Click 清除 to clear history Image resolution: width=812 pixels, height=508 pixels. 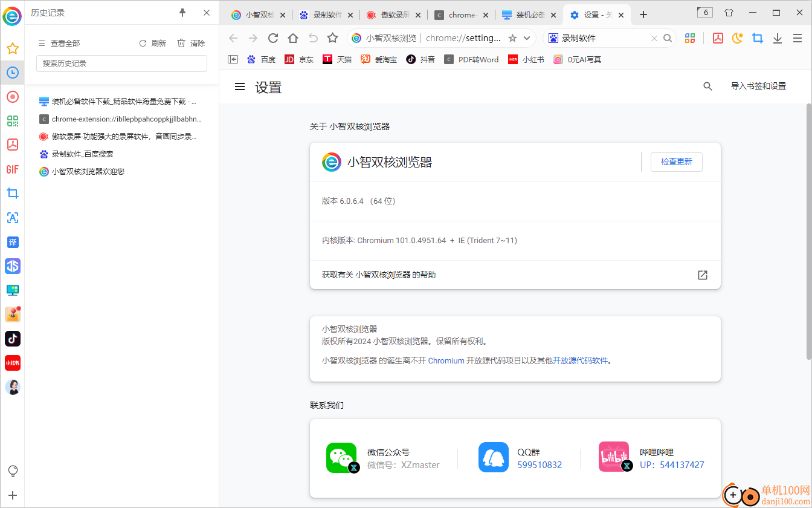[x=191, y=43]
